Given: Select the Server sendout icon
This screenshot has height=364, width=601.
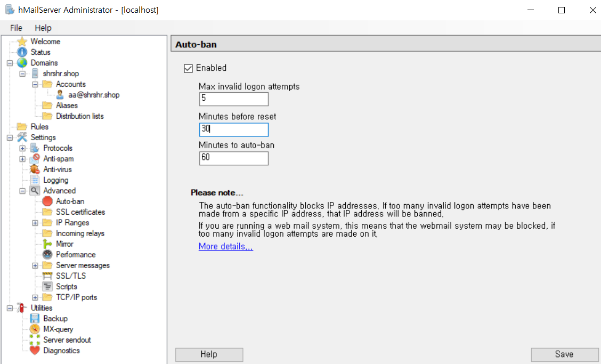Looking at the screenshot, I should click(35, 340).
